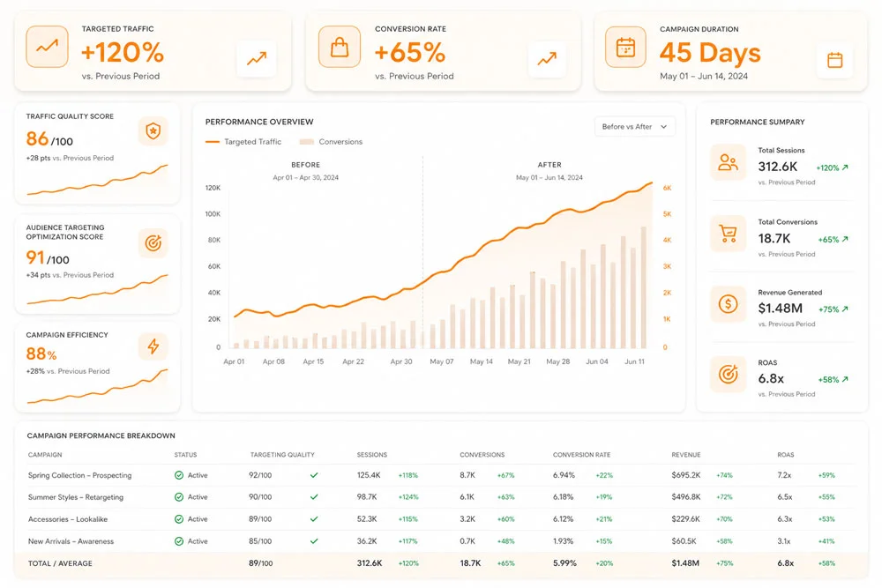Click the Audience Targeting Optimization target icon
882x588 pixels.
click(x=153, y=242)
